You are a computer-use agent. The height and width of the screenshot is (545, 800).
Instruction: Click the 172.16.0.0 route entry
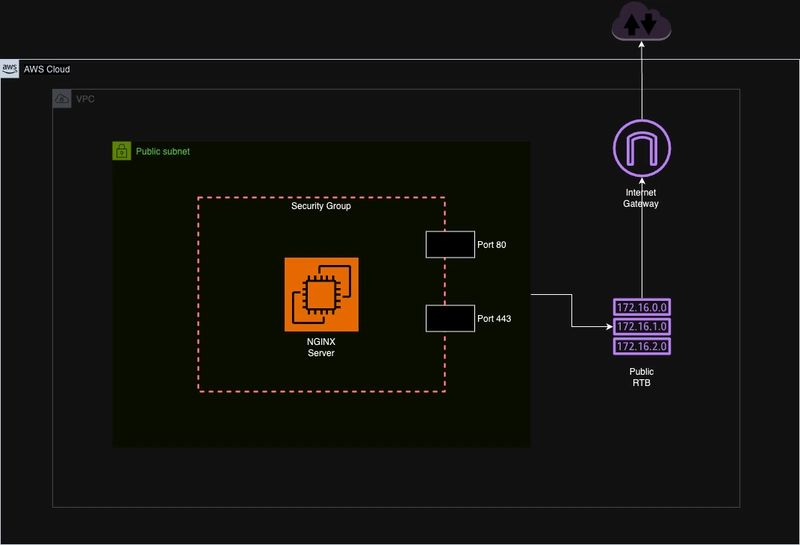(642, 307)
